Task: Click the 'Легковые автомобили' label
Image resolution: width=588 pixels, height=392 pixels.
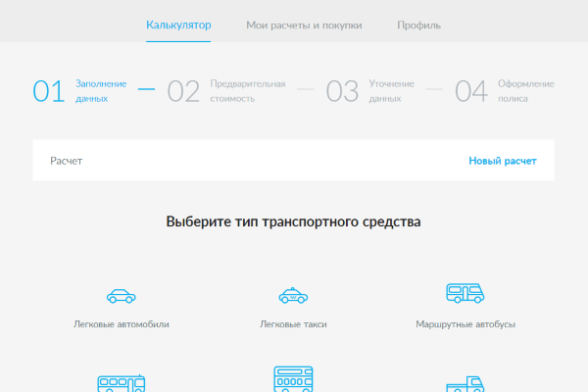Action: (x=122, y=323)
